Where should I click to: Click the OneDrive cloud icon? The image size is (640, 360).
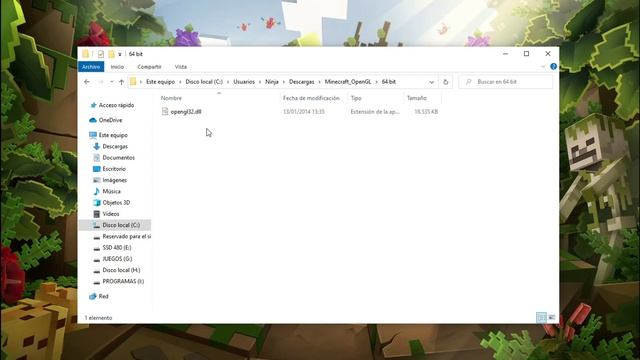93,120
